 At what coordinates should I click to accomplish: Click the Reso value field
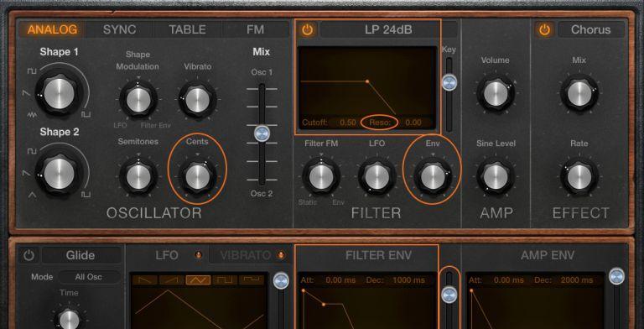413,123
